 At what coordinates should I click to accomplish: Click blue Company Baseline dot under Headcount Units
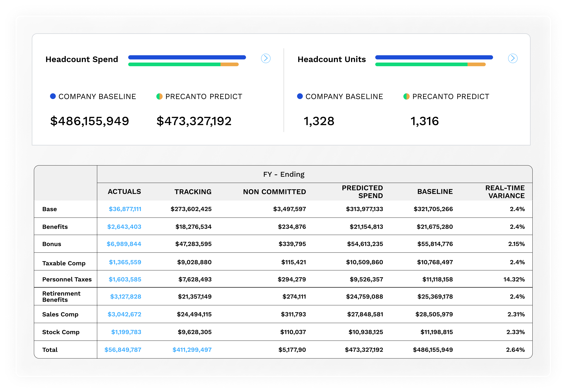[300, 96]
